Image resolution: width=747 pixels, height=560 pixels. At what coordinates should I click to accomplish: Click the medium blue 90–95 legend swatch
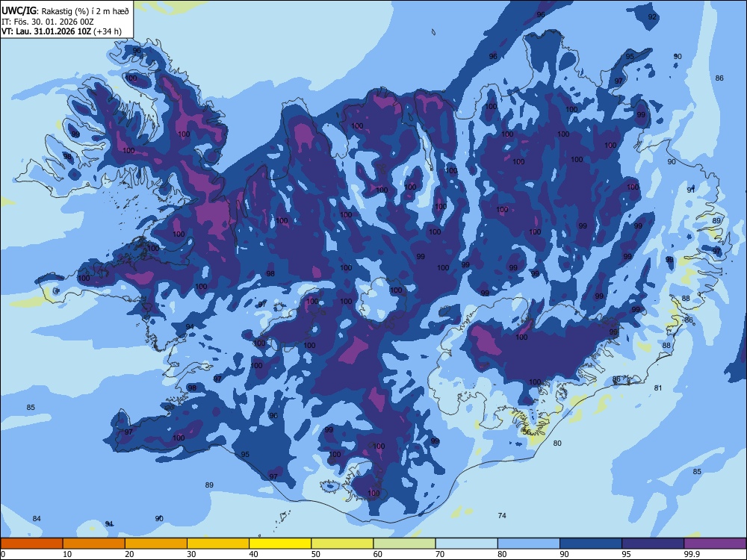pyautogui.click(x=591, y=544)
